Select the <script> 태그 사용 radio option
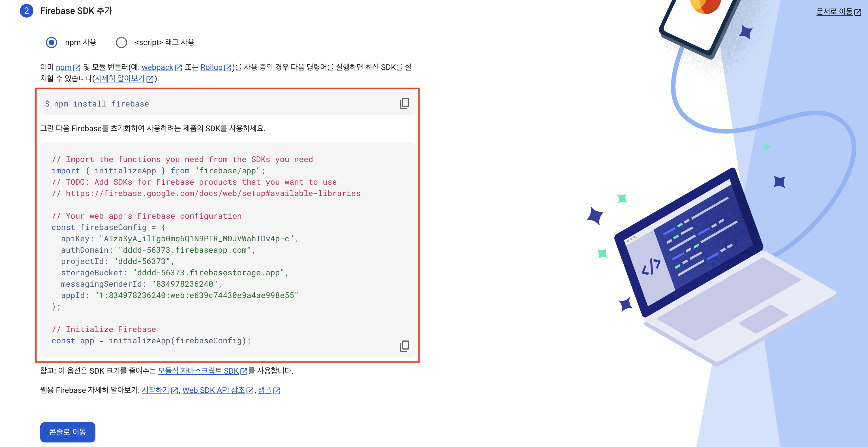This screenshot has width=868, height=447. (121, 42)
